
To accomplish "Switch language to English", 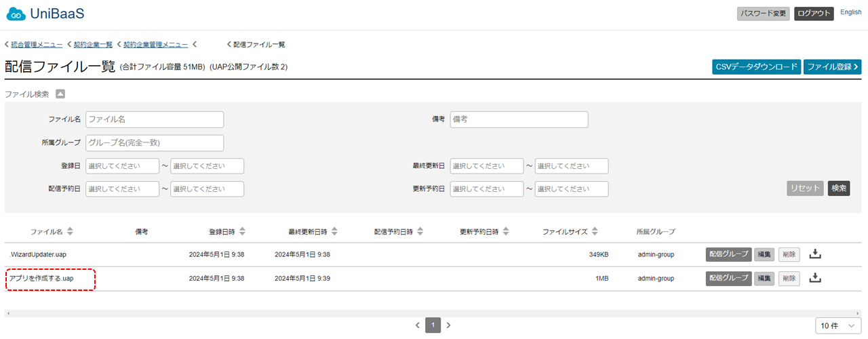I will (851, 12).
